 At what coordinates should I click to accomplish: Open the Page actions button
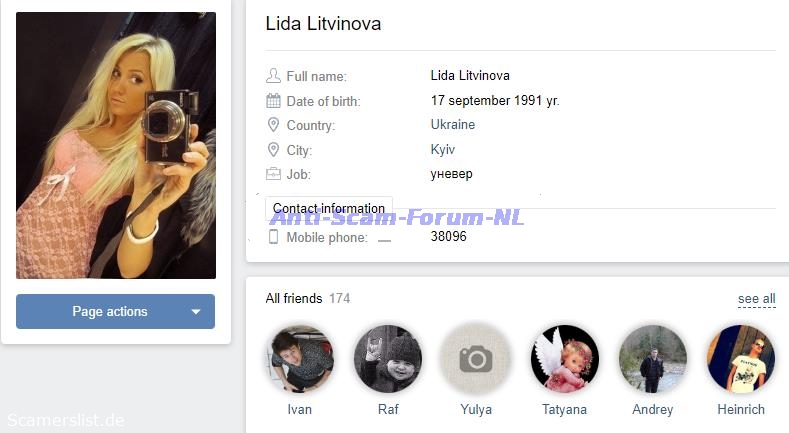pyautogui.click(x=115, y=311)
